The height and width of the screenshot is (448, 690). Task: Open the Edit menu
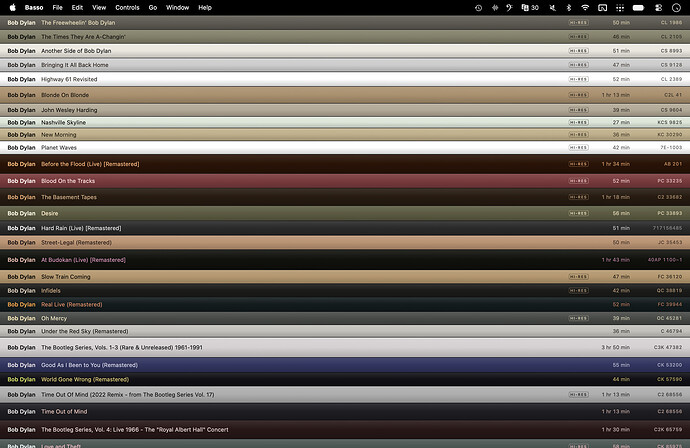[x=77, y=7]
